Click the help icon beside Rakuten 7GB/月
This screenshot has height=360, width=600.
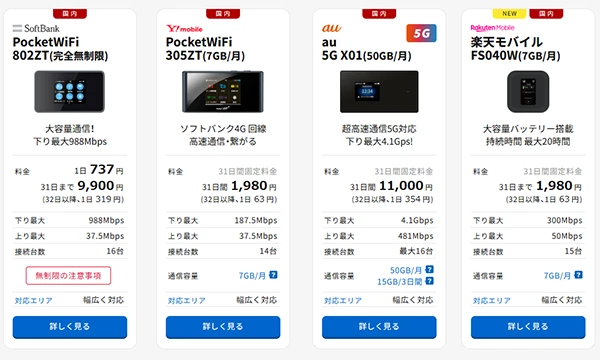(x=579, y=275)
